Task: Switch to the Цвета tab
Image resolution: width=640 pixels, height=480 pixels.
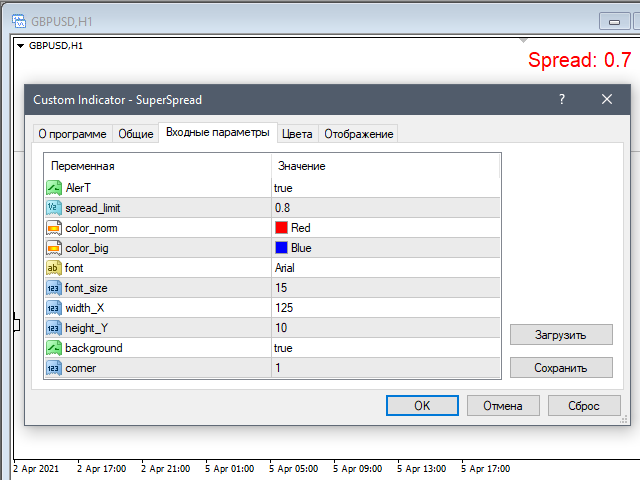Action: pos(297,134)
